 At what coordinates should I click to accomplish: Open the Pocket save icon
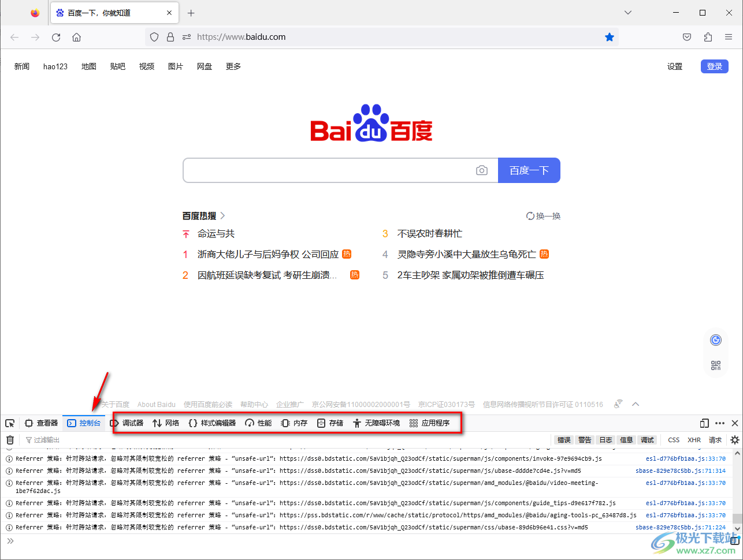click(687, 37)
